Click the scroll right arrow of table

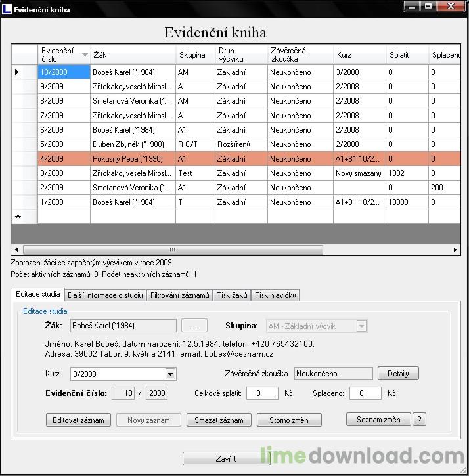pos(455,250)
